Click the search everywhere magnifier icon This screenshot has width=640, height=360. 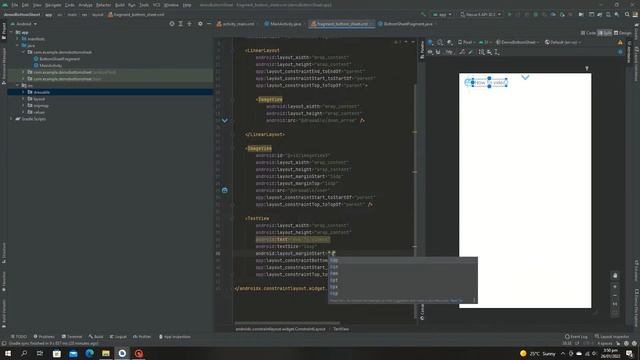627,14
